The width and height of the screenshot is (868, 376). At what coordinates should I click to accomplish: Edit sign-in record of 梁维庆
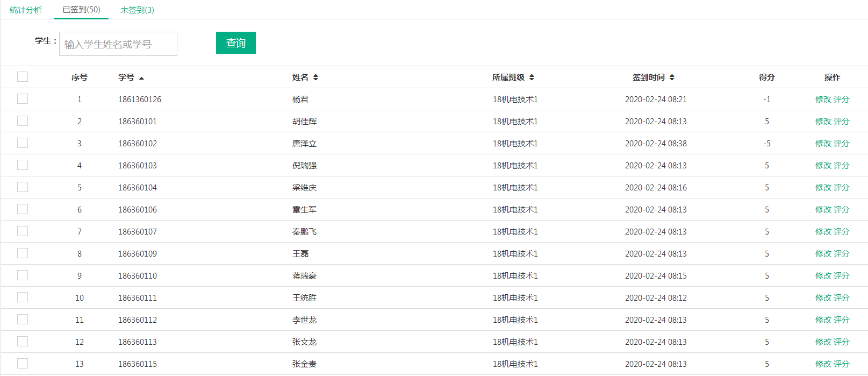[x=823, y=188]
